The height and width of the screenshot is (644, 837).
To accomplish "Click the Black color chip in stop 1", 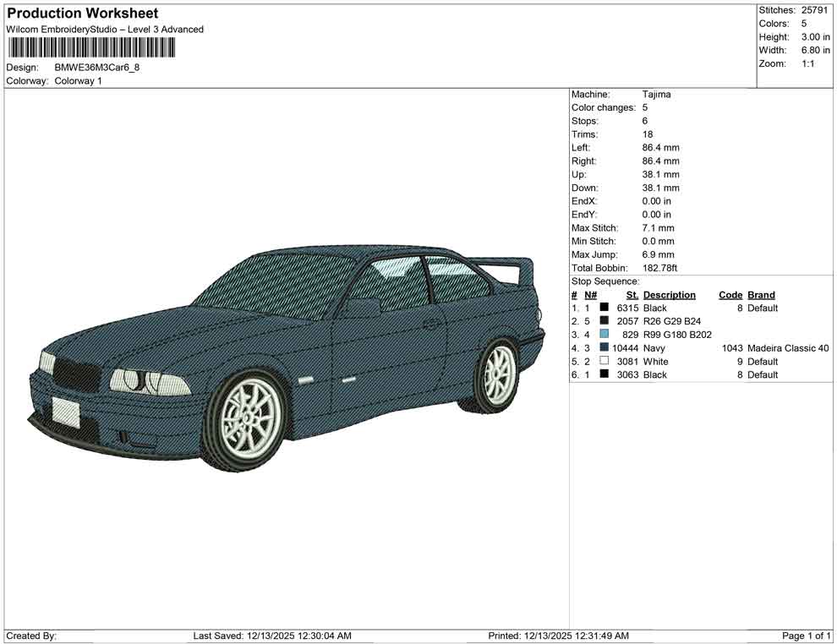I will (602, 308).
